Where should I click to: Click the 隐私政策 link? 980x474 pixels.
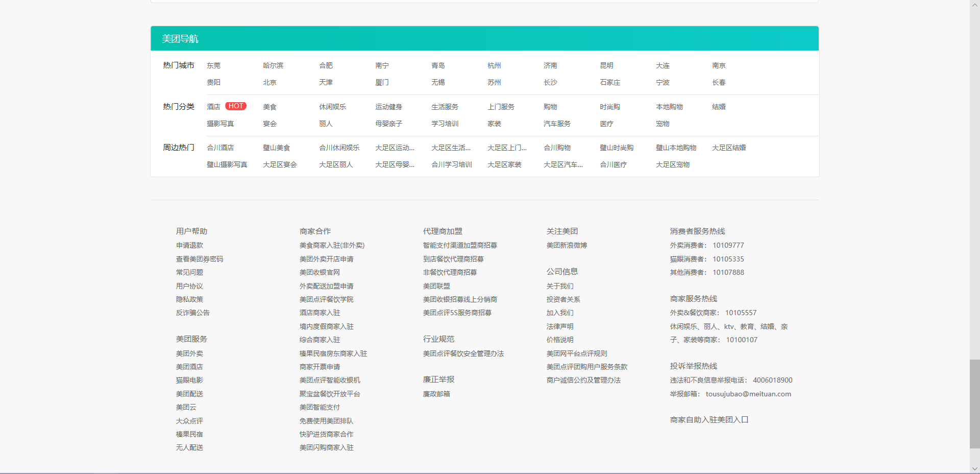coord(189,300)
